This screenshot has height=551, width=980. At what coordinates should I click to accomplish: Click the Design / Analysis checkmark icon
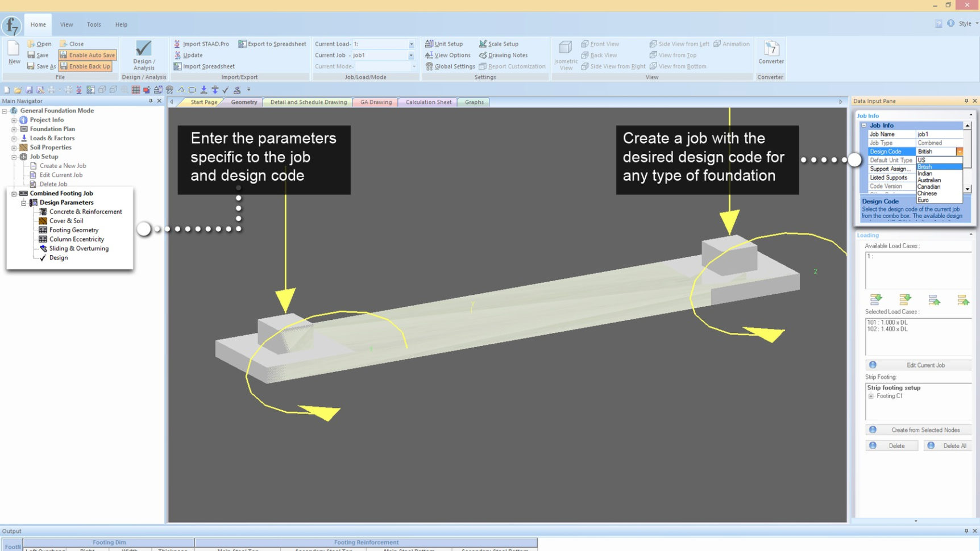coord(144,49)
